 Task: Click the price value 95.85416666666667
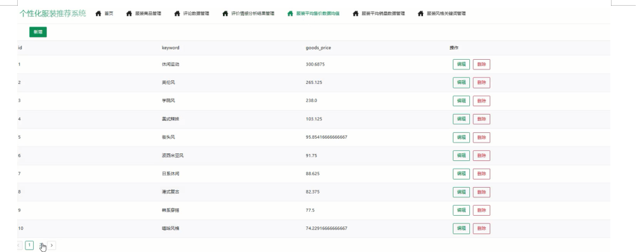[x=326, y=137]
